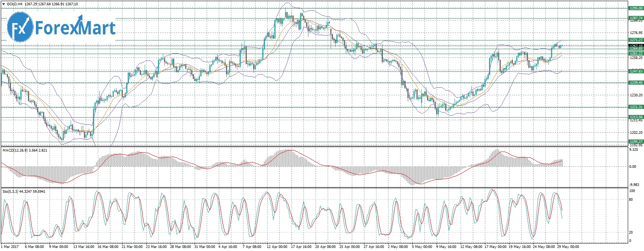This screenshot has width=644, height=251.
Task: Select the 1271.27 price level label
Action: (x=636, y=40)
